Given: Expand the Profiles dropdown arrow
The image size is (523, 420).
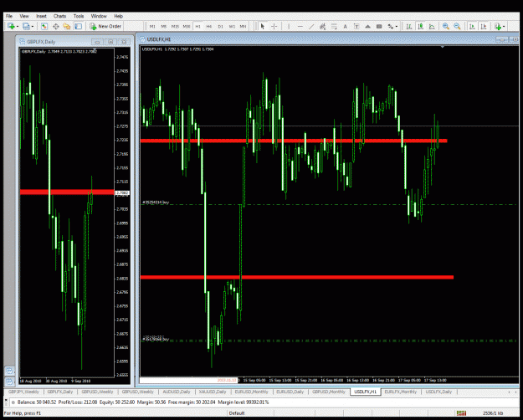Looking at the screenshot, I should 33,26.
